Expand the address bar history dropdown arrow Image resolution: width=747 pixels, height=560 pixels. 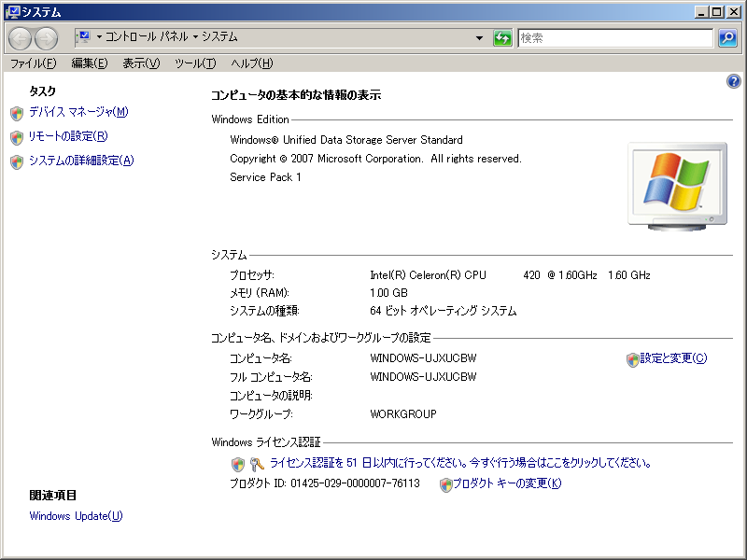479,38
